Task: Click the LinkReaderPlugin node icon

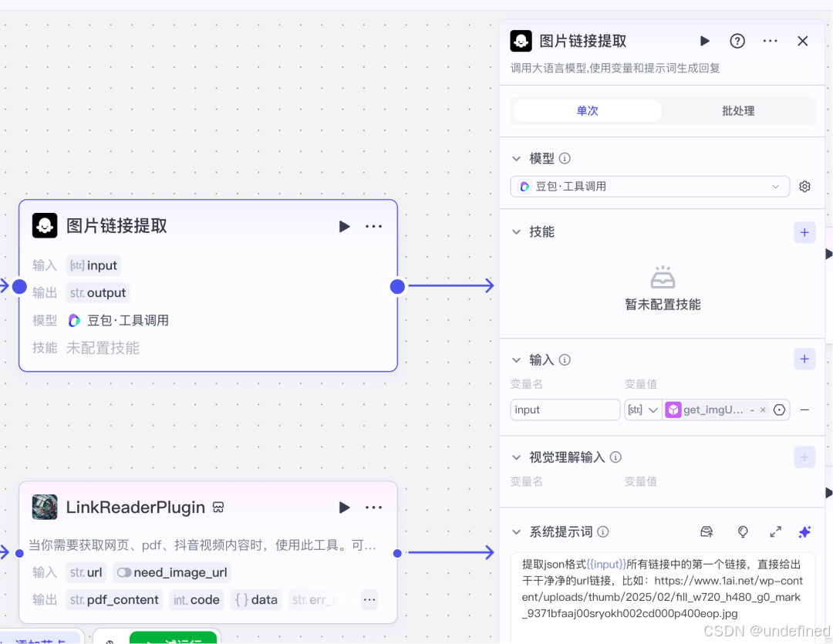Action: 45,507
